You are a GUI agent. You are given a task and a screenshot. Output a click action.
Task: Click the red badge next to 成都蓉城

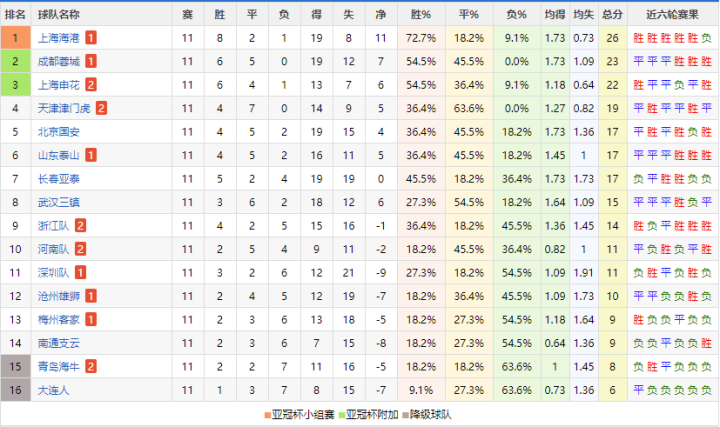click(91, 61)
